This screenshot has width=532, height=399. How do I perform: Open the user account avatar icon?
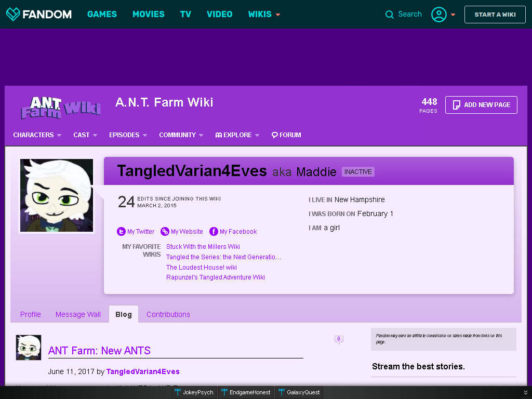tap(438, 14)
